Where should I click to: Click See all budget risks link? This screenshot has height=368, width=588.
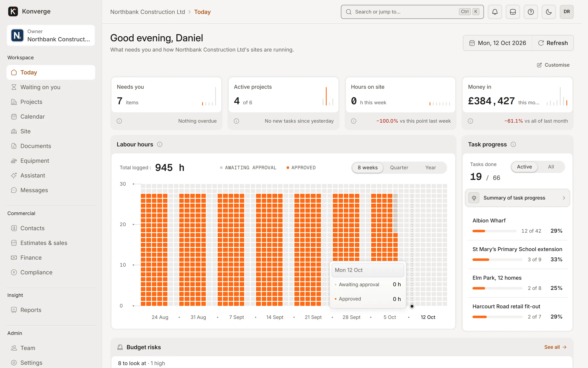(555, 347)
